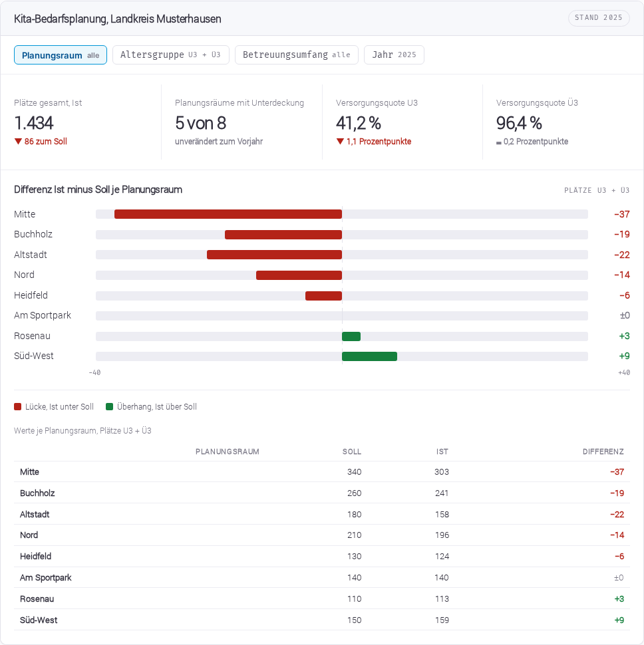This screenshot has height=645, width=644.
Task: Select the red Heidfeld bar in the chart
Action: [324, 296]
